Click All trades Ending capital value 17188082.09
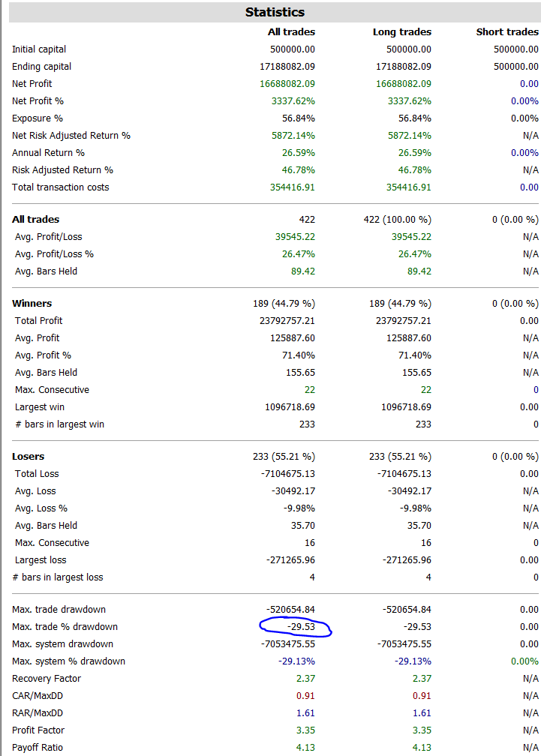Image resolution: width=541 pixels, height=756 pixels. pos(287,67)
